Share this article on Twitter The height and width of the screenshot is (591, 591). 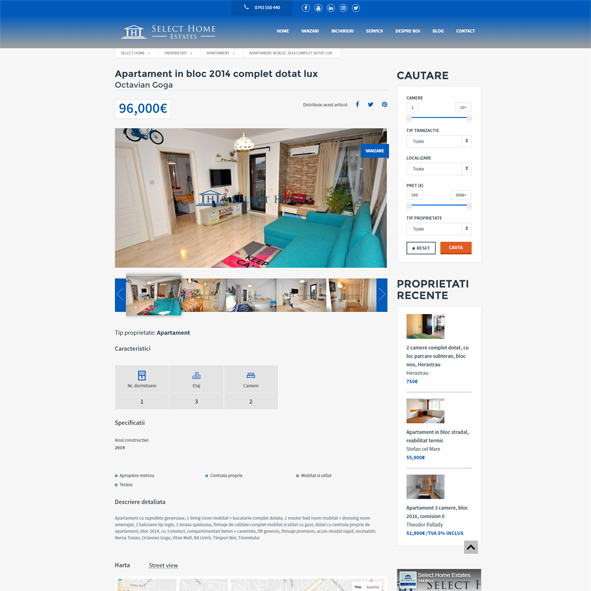click(x=371, y=104)
